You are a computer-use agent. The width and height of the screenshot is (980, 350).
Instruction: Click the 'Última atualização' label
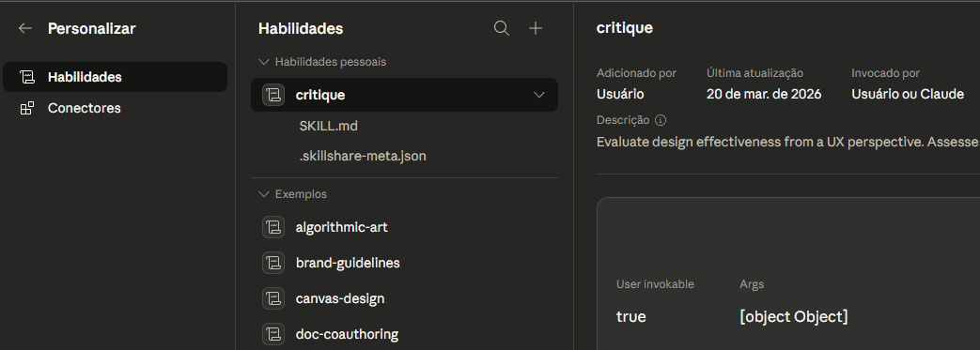click(x=755, y=73)
